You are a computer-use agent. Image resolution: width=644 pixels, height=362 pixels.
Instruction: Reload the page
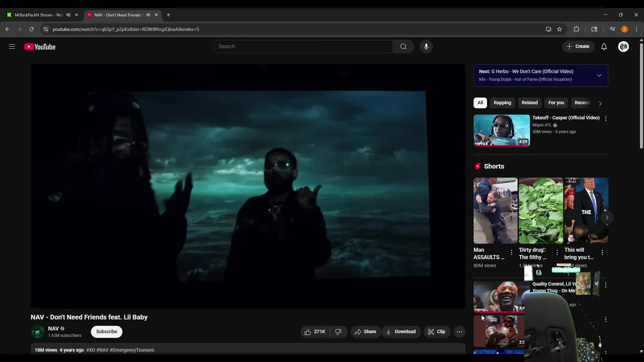(31, 29)
